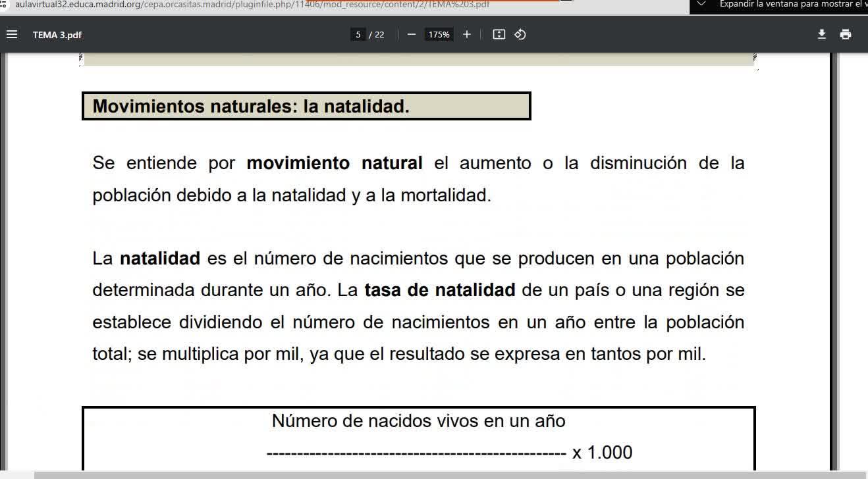868x479 pixels.
Task: Click the TEMA 3.pdf document title
Action: (57, 35)
